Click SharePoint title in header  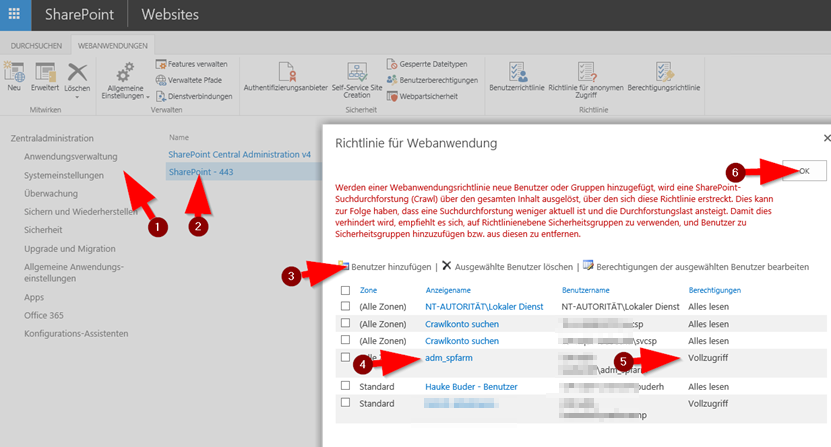[79, 14]
